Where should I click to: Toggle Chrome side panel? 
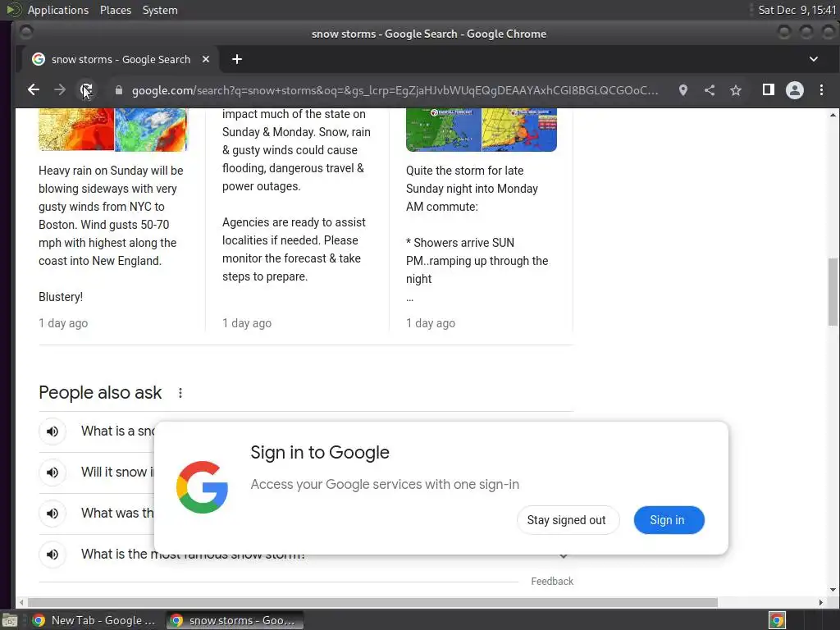pyautogui.click(x=768, y=90)
